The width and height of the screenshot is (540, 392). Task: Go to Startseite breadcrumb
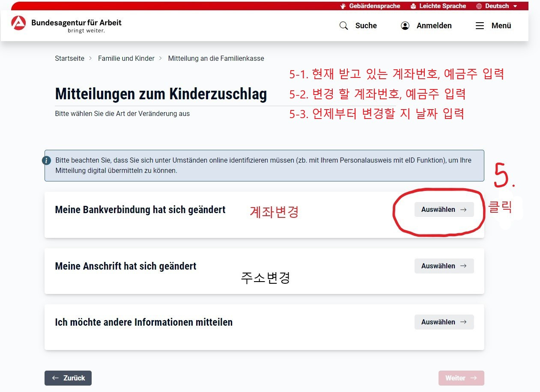[x=69, y=58]
